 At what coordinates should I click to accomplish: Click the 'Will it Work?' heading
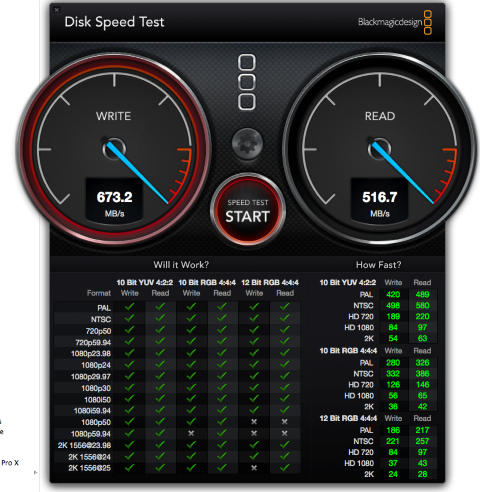[x=181, y=265]
